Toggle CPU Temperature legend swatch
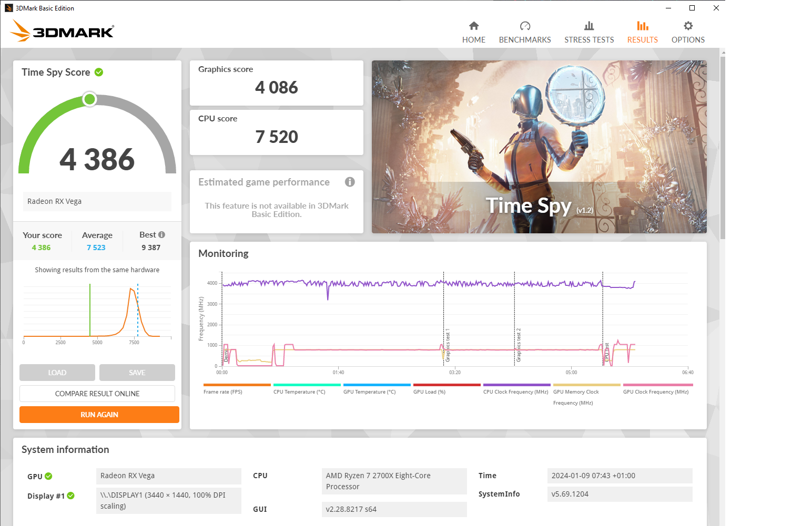This screenshot has width=812, height=526. tap(307, 385)
